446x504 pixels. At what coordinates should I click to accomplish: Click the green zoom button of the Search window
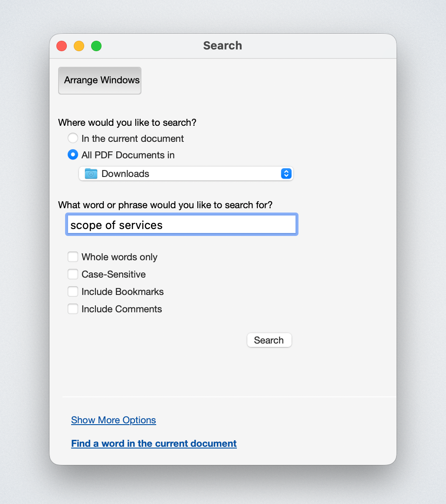96,46
